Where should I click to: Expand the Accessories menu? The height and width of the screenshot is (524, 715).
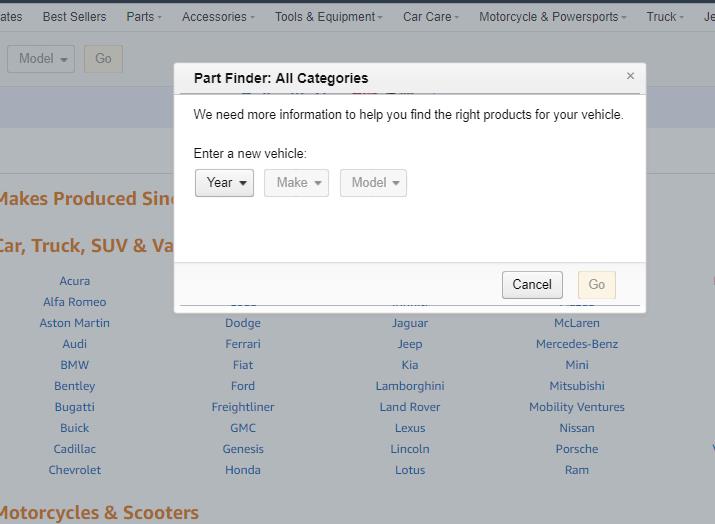point(218,17)
